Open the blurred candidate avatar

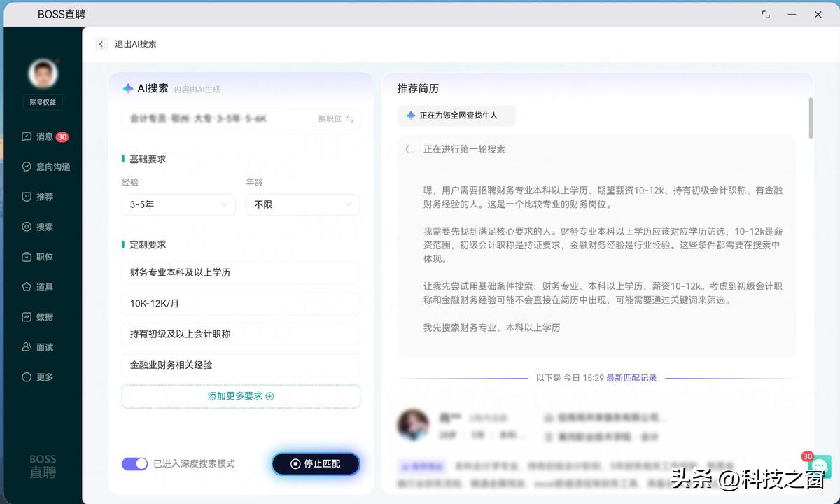[x=413, y=426]
